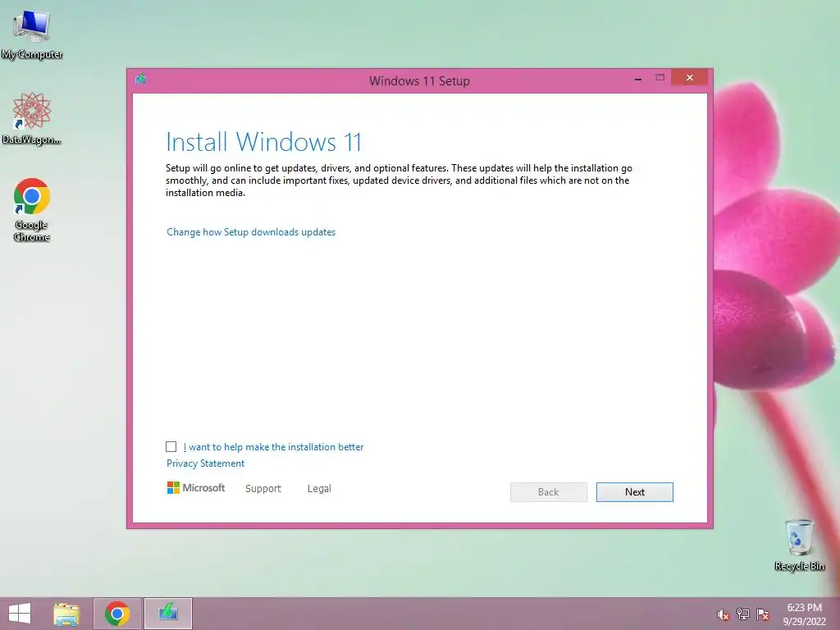Click the Windows 11 Setup taskbar icon
The width and height of the screenshot is (840, 630).
click(168, 614)
